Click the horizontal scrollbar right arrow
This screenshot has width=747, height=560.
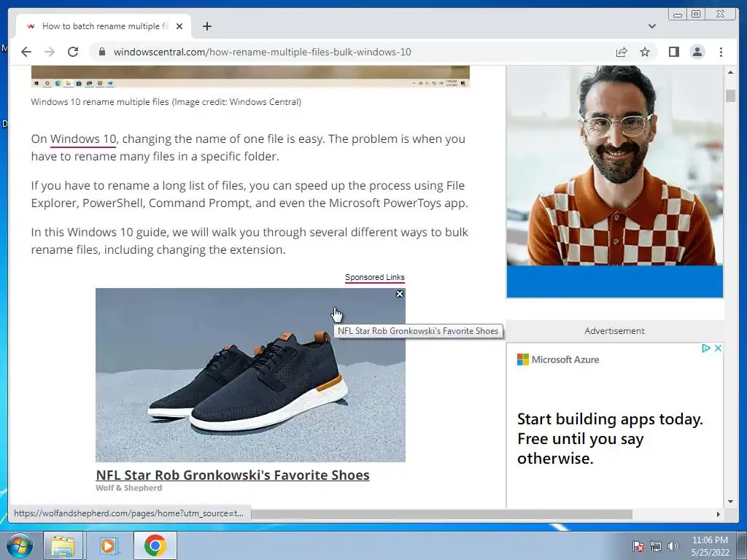(719, 514)
